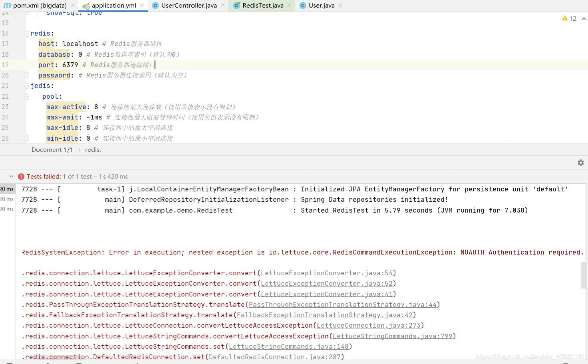Open PassThroughExceptionTranslationStrategy.java:44 link

point(343,305)
